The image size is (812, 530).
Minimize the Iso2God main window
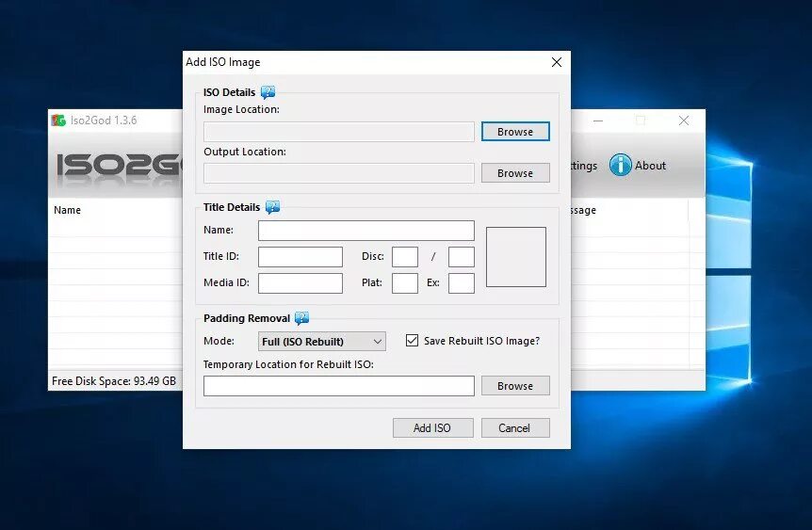click(598, 120)
